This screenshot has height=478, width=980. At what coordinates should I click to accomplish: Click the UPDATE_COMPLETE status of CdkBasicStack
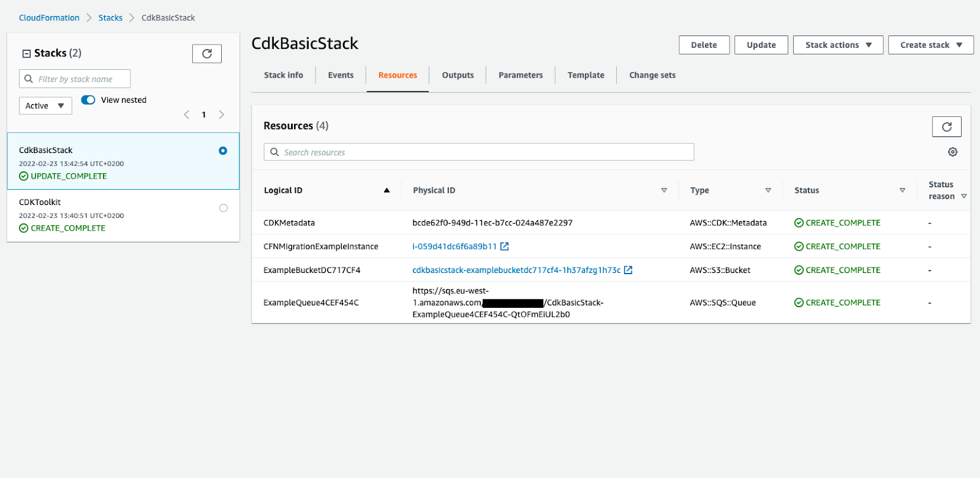pos(63,176)
